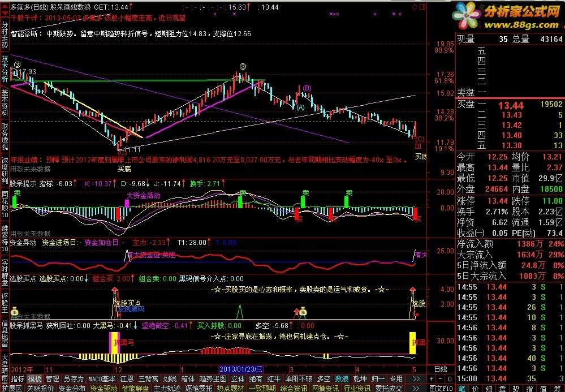Open the 实时解盘 side tab
The height and width of the screenshot is (392, 565).
[5, 273]
